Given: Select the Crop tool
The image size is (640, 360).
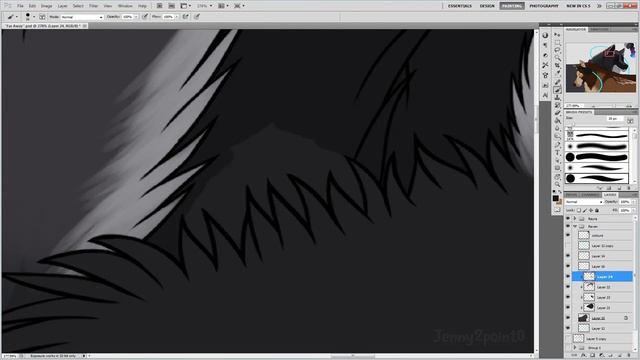Looking at the screenshot, I should (x=558, y=66).
